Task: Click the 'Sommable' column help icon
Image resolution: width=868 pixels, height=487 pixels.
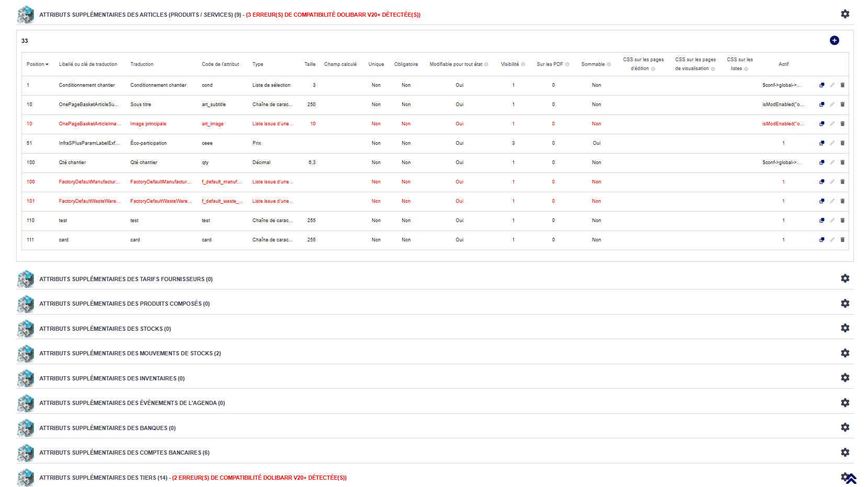Action: [609, 65]
